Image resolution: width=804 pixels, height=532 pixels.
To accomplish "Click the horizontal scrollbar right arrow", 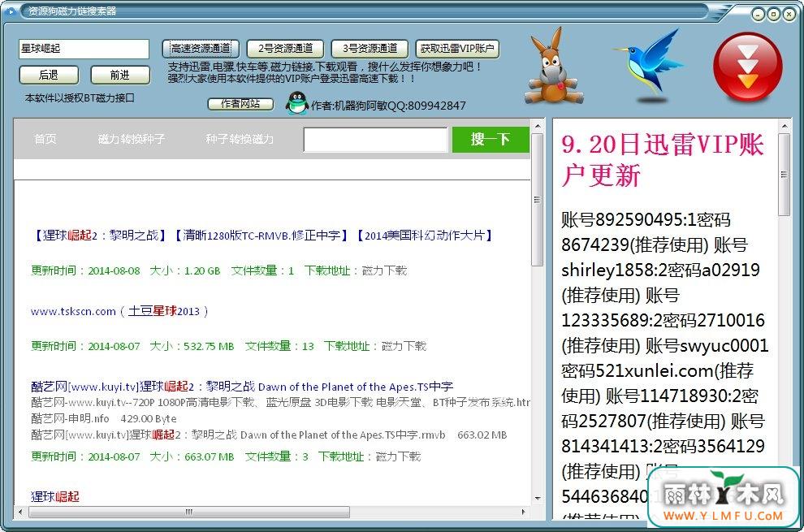I will pyautogui.click(x=524, y=512).
